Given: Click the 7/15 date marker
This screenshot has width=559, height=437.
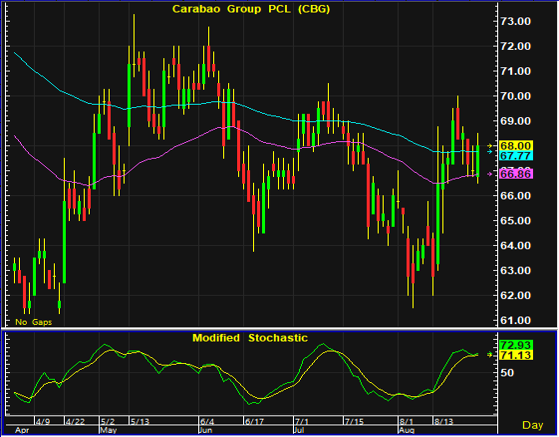Looking at the screenshot, I should click(354, 421).
